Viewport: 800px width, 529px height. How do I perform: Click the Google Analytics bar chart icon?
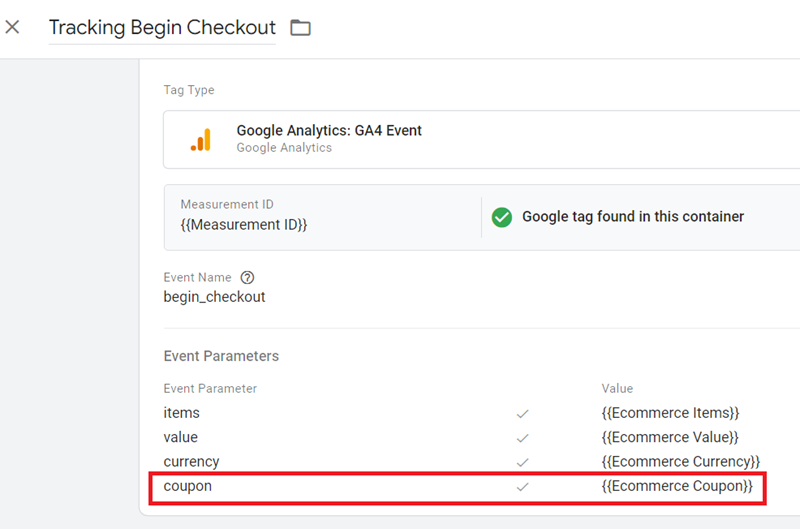tap(201, 139)
